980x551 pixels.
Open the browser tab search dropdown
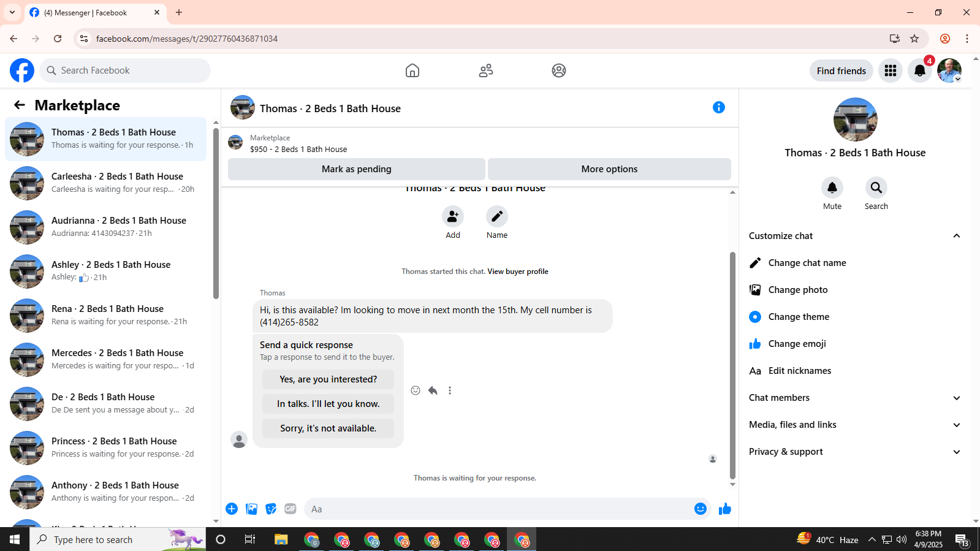tap(12, 12)
